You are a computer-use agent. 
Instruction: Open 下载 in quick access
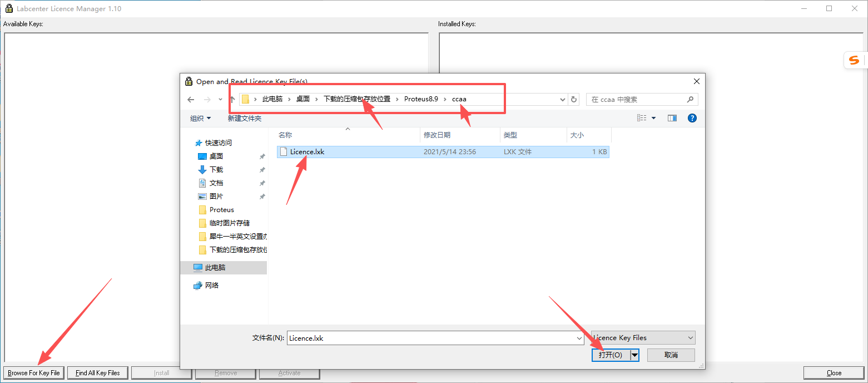[216, 170]
